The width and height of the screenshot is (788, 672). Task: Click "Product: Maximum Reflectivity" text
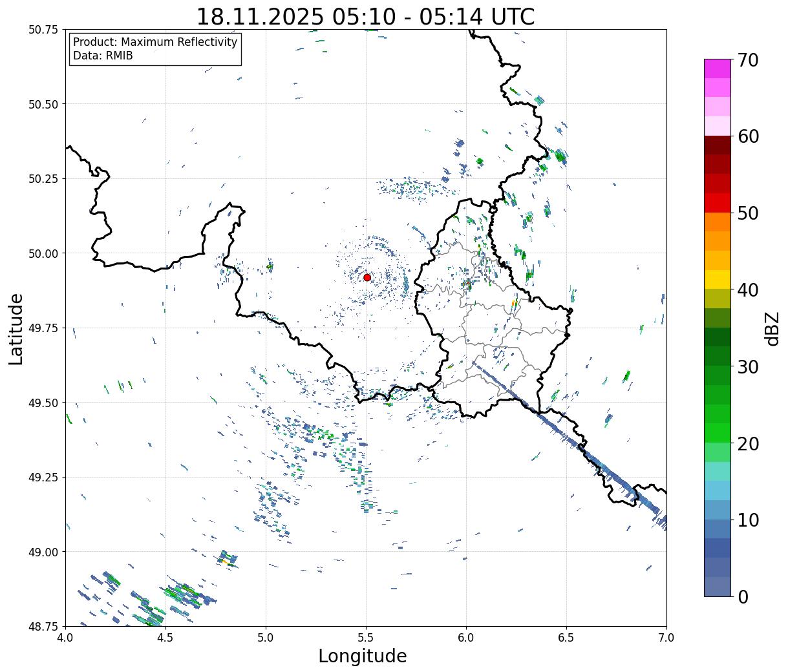155,42
